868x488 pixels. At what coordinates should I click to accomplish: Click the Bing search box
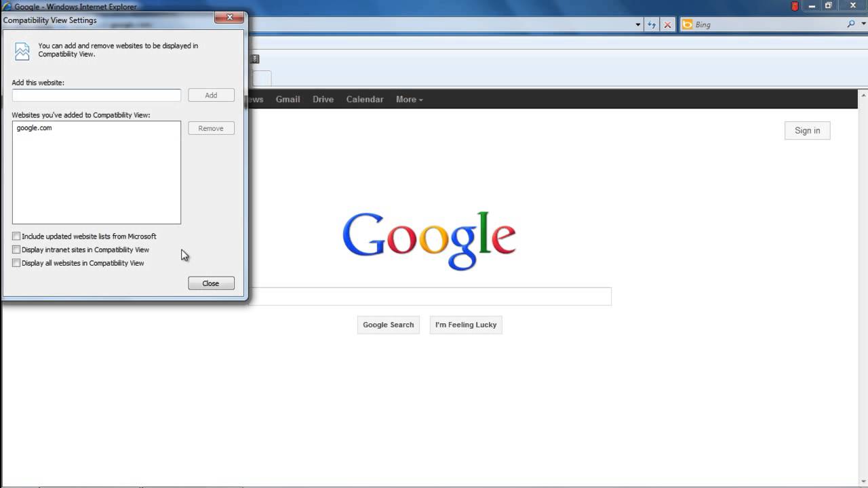pyautogui.click(x=770, y=24)
